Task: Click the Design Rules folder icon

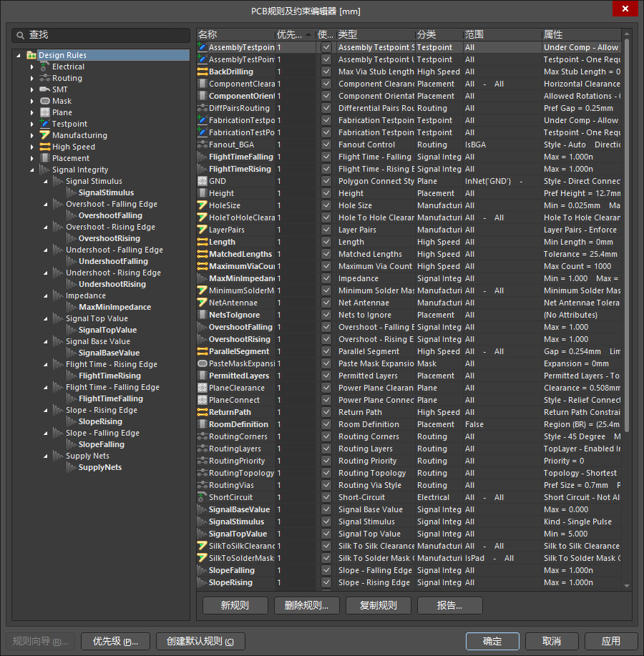Action: [x=31, y=55]
